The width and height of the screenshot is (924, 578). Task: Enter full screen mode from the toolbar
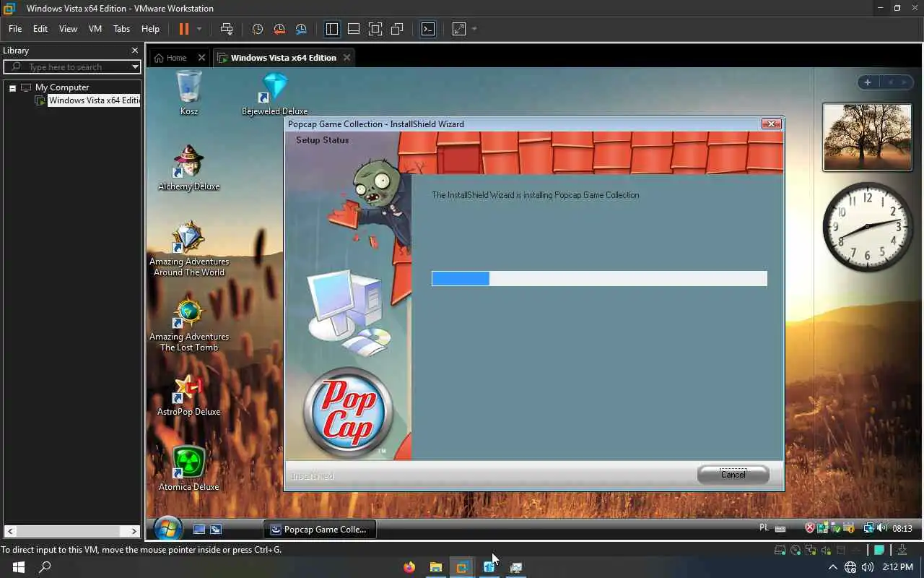pyautogui.click(x=375, y=29)
